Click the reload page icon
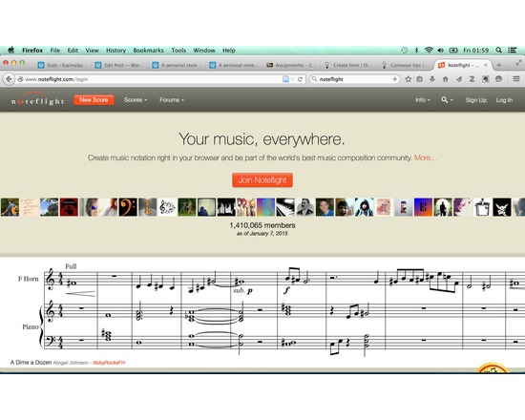The image size is (525, 420). (x=300, y=79)
